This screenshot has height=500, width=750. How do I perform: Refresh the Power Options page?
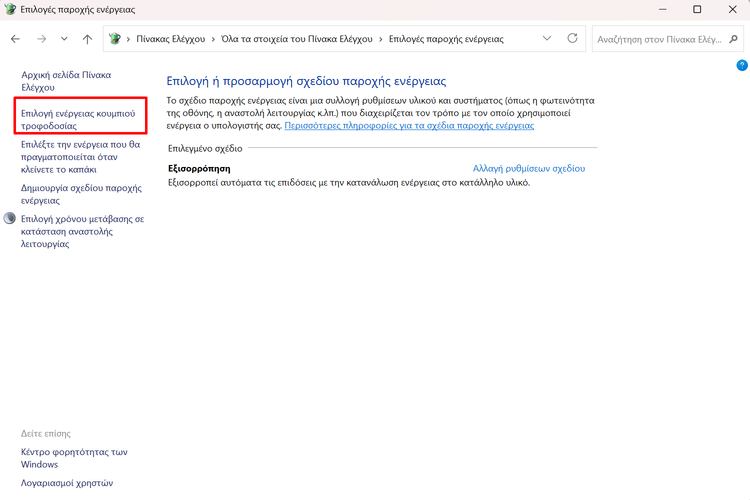click(x=572, y=39)
